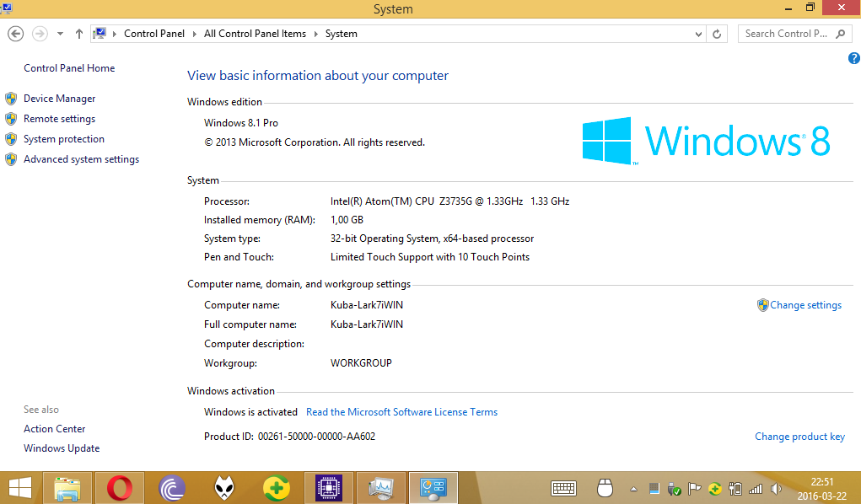
Task: Open the recent locations dropdown arrow
Action: click(60, 34)
